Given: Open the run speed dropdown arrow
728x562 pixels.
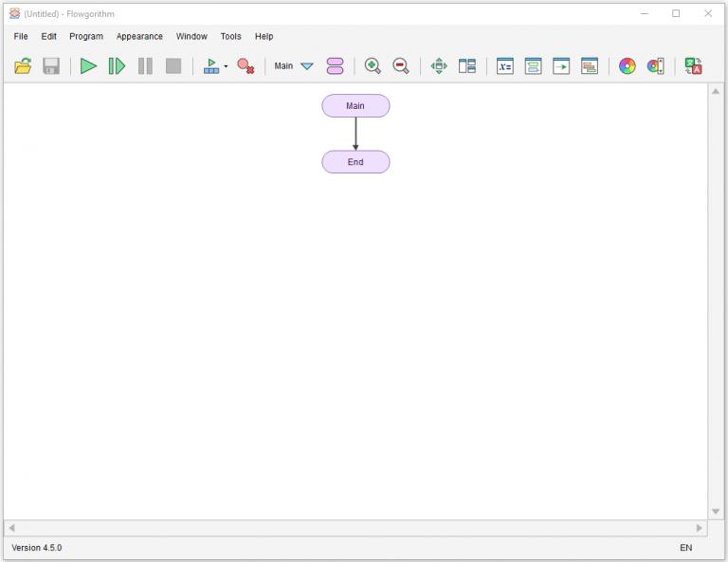Looking at the screenshot, I should click(x=226, y=66).
